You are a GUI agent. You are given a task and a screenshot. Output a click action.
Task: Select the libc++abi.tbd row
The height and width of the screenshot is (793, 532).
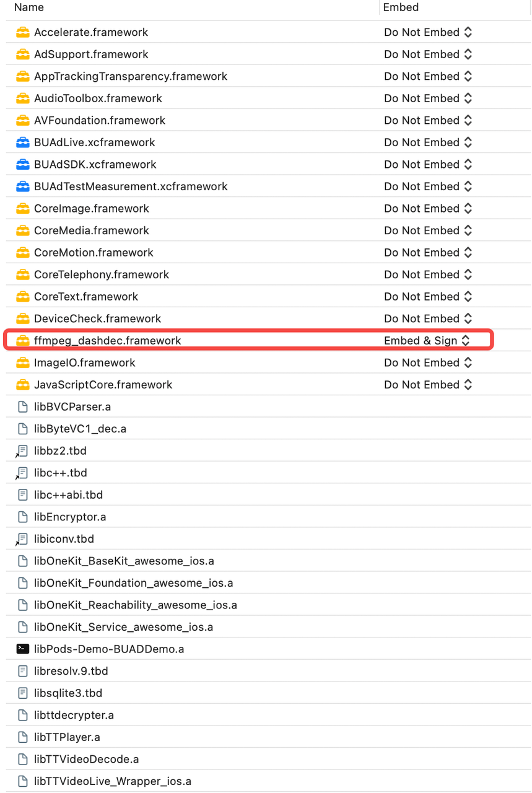click(268, 495)
